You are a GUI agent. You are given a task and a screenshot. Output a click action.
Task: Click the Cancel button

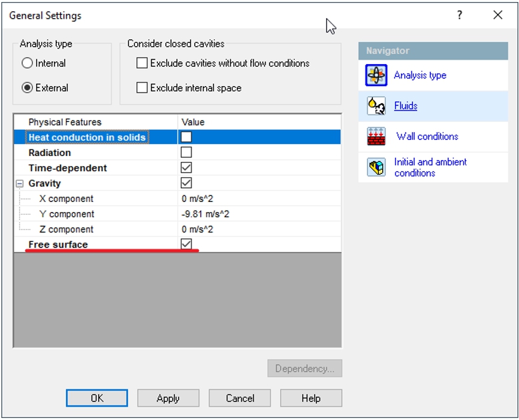tap(239, 398)
